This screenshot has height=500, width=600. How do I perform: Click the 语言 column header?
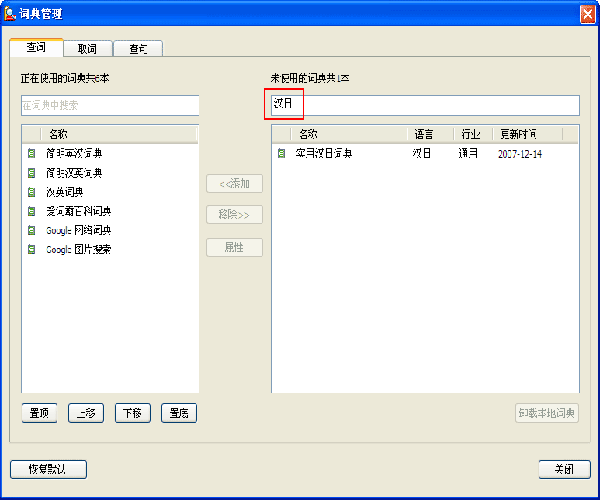pyautogui.click(x=430, y=134)
